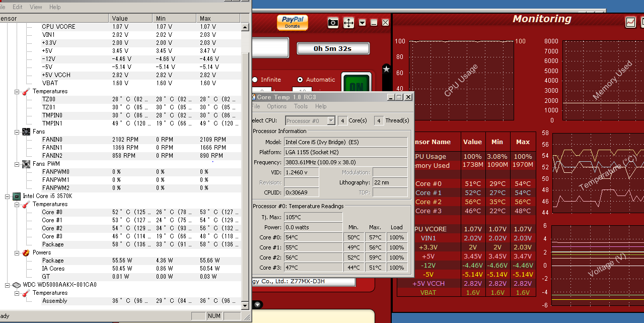Collapse Temperatures node above Assembly
This screenshot has height=323, width=644.
17,293
